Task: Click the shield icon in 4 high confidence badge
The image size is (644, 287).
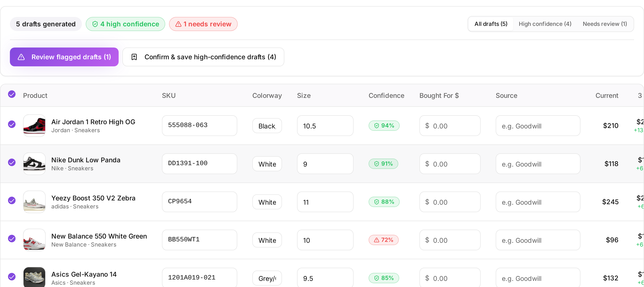Action: [95, 24]
